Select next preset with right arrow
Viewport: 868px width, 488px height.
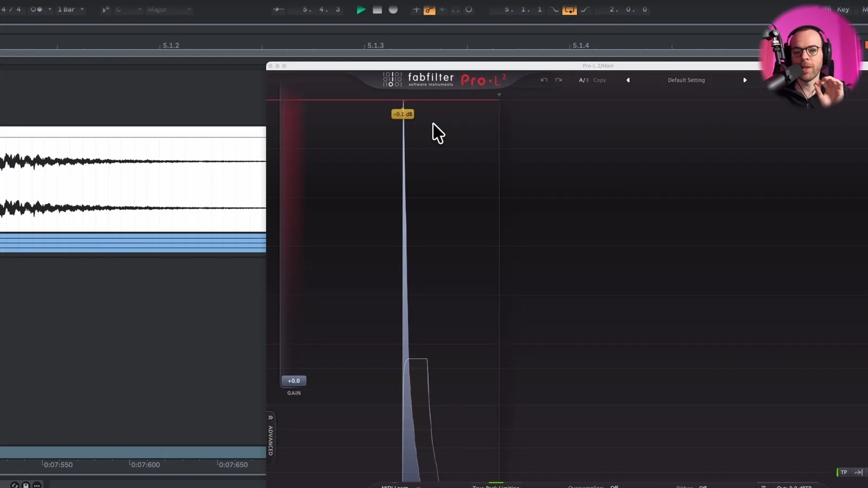point(745,80)
